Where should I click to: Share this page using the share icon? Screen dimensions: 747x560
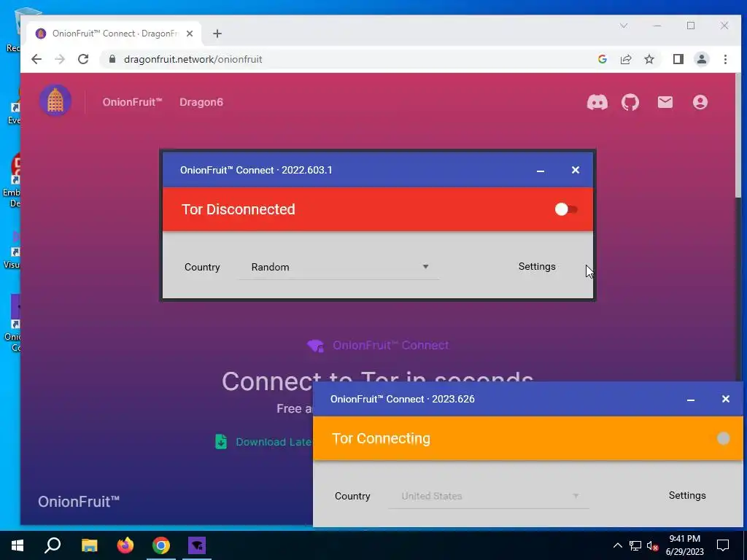[x=625, y=59]
